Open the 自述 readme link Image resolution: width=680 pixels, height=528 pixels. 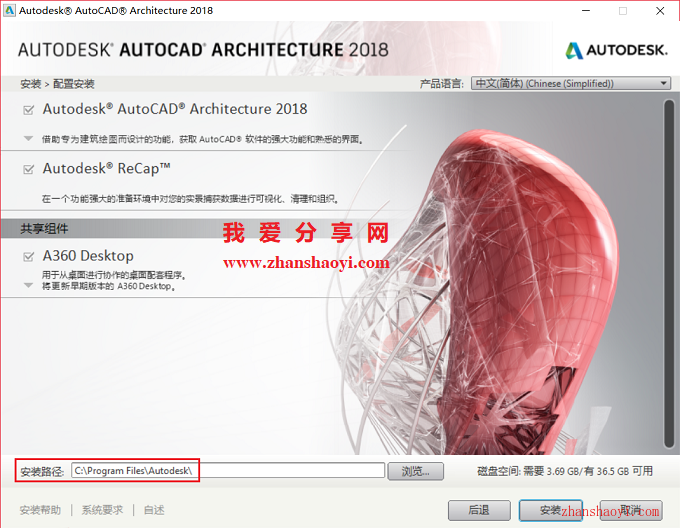coord(154,510)
